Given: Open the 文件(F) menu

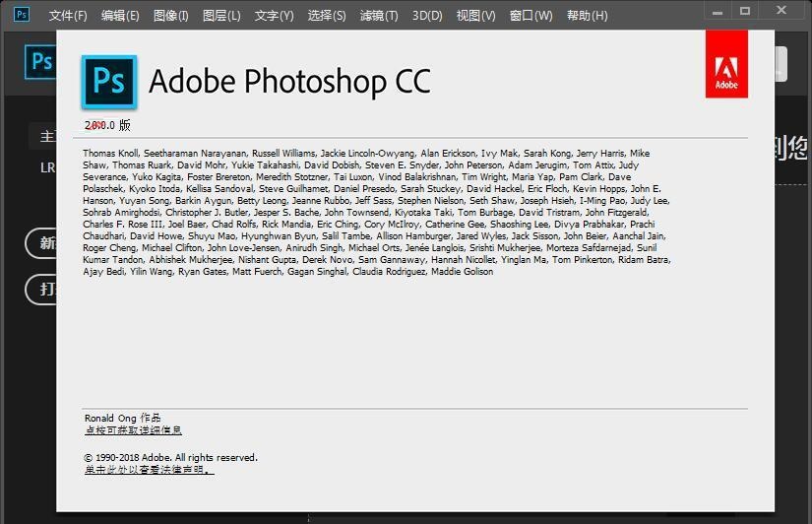Looking at the screenshot, I should [x=68, y=16].
